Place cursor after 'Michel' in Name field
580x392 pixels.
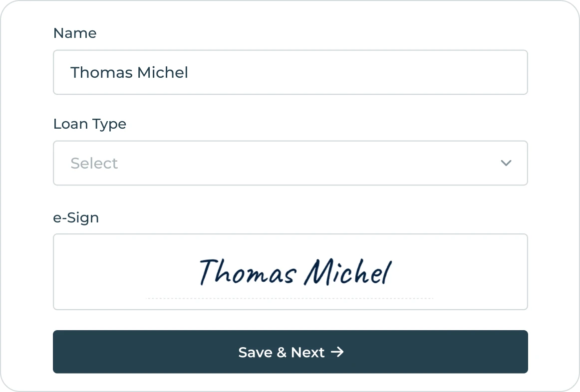[189, 72]
